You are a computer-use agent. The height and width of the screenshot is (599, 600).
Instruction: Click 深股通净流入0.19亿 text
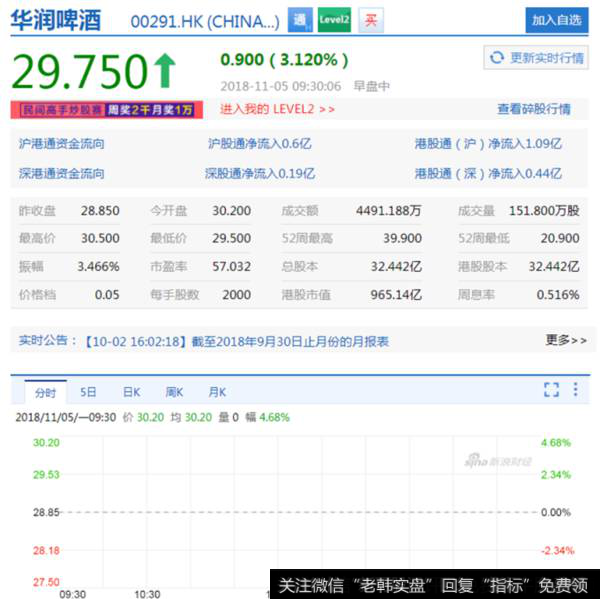pyautogui.click(x=260, y=174)
